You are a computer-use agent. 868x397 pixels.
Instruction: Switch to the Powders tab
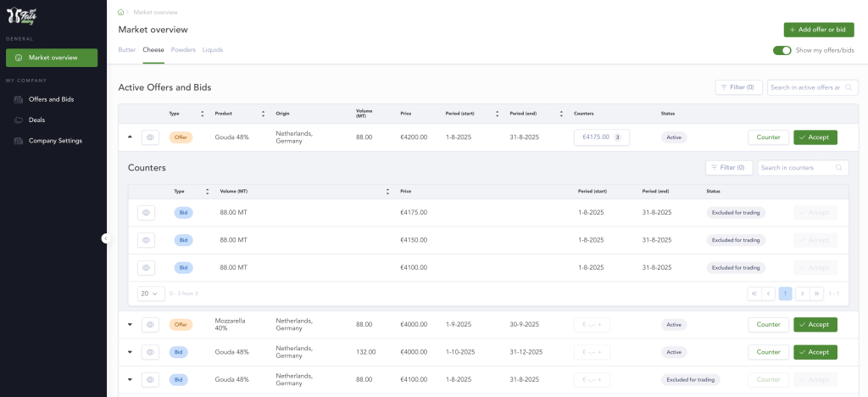[x=183, y=50]
